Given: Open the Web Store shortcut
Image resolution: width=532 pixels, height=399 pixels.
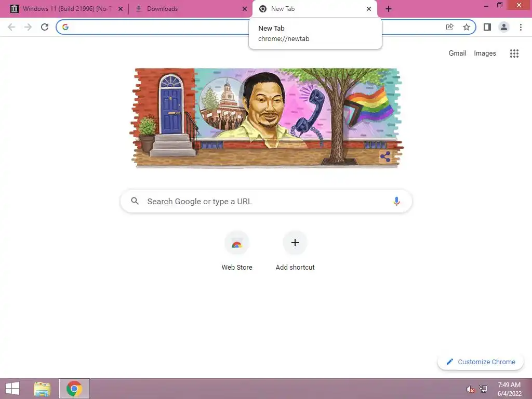Looking at the screenshot, I should 237,251.
